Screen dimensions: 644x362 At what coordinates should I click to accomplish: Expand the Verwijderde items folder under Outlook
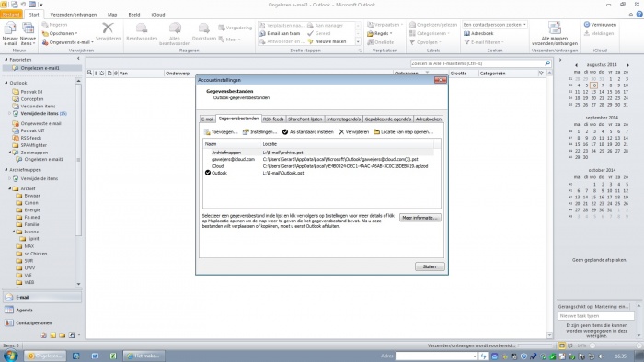tap(9, 114)
